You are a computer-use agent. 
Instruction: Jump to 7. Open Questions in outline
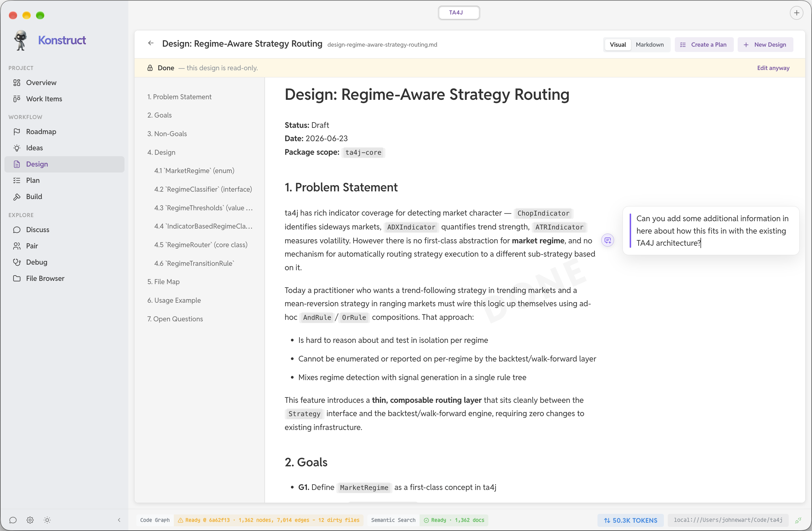pyautogui.click(x=175, y=319)
